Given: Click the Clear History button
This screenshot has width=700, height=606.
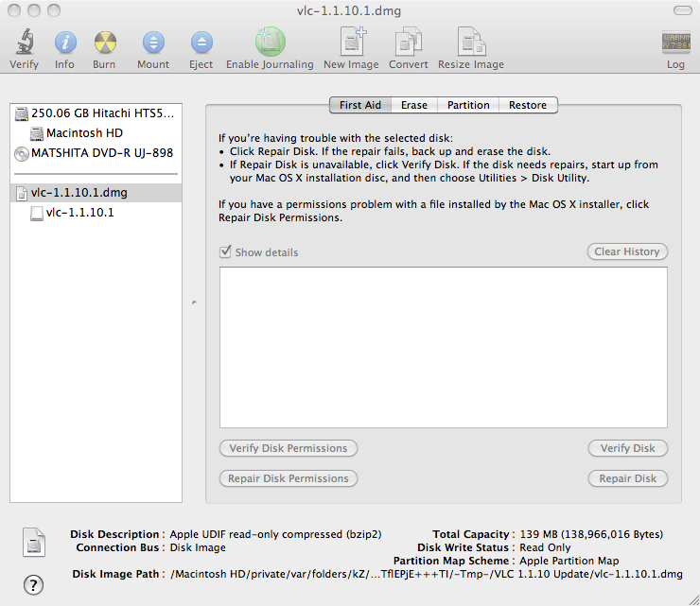Looking at the screenshot, I should [627, 251].
